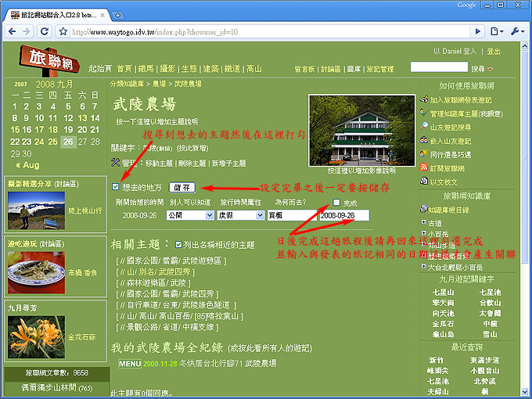The image size is (532, 399).
Task: Open the 度假 trip type dropdown
Action: click(238, 214)
